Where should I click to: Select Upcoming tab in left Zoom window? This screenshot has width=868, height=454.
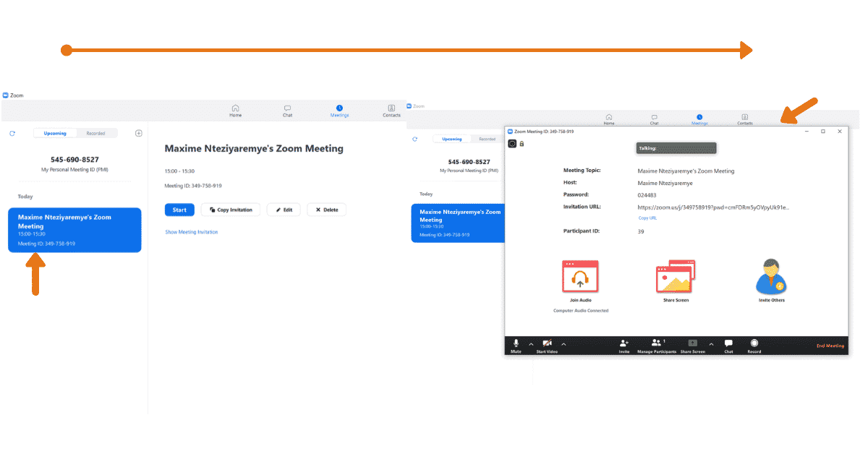click(55, 133)
